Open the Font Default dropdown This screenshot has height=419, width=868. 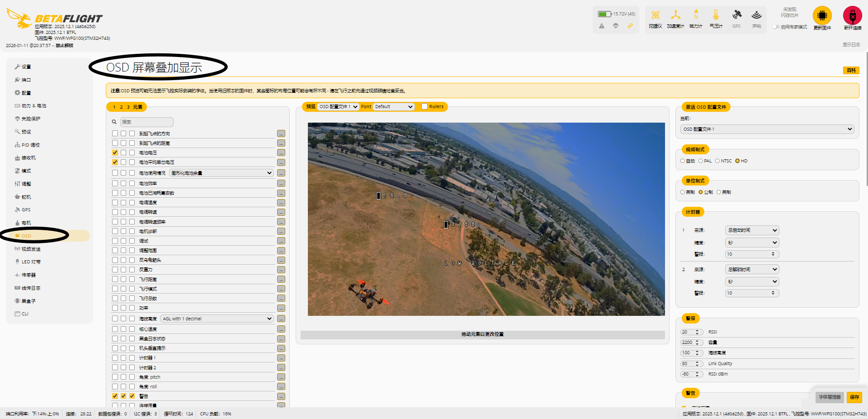(x=393, y=107)
